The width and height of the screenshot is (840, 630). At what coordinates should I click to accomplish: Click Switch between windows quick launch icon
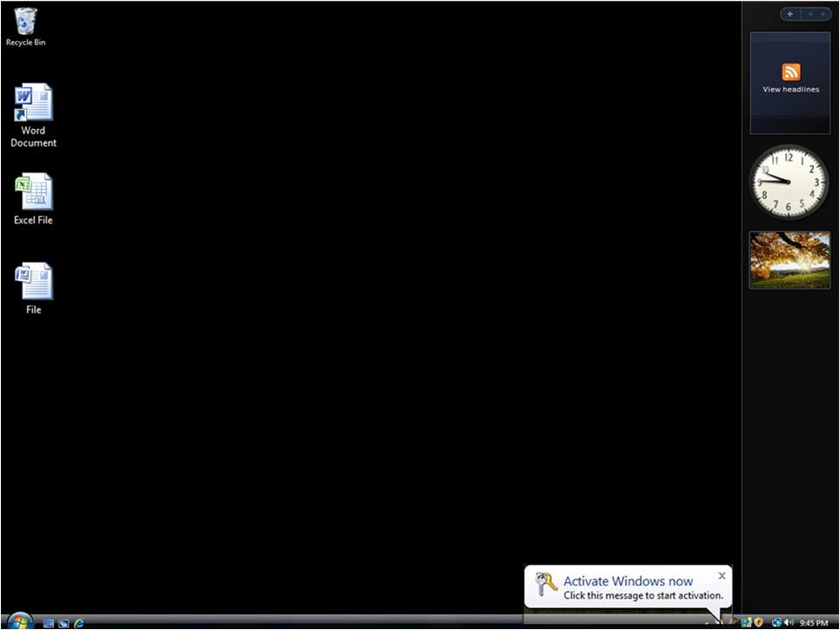click(x=64, y=623)
